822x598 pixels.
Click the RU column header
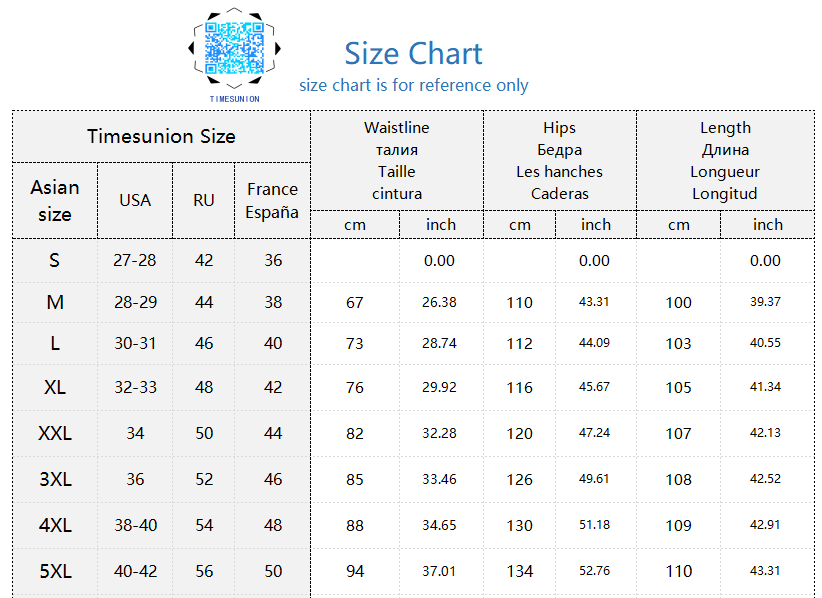[204, 201]
